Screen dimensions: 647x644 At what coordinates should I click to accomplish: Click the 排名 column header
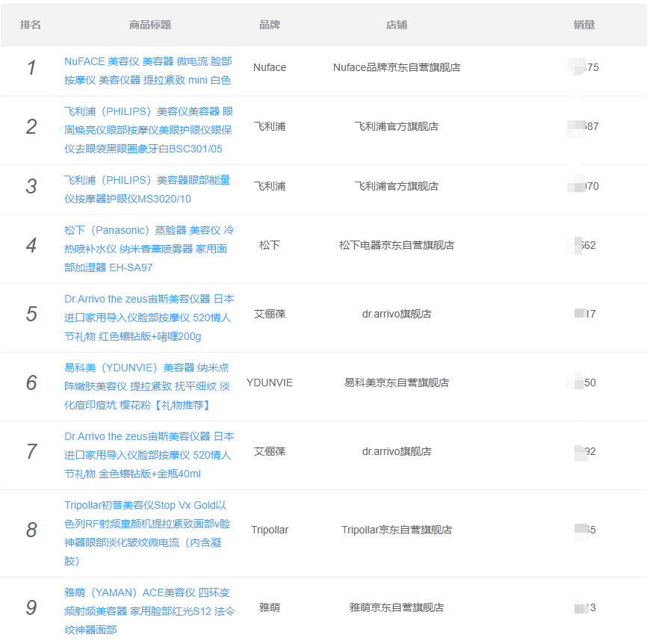31,25
